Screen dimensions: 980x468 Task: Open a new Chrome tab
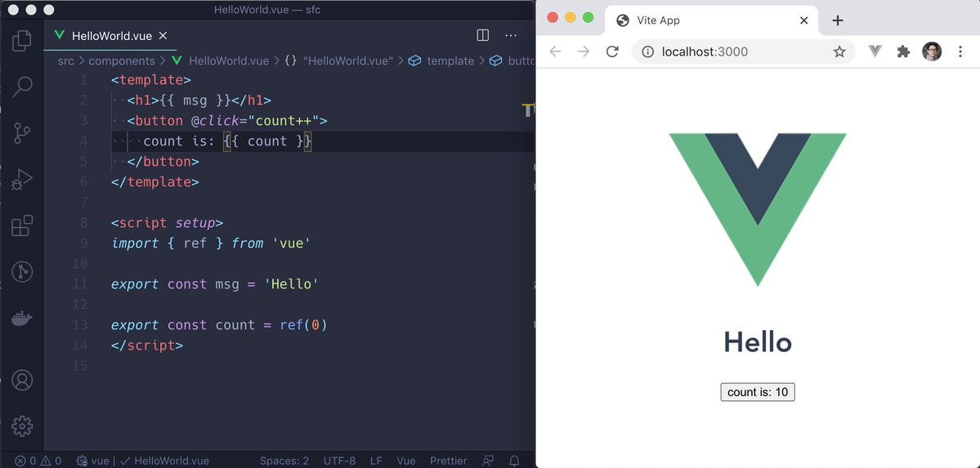838,20
